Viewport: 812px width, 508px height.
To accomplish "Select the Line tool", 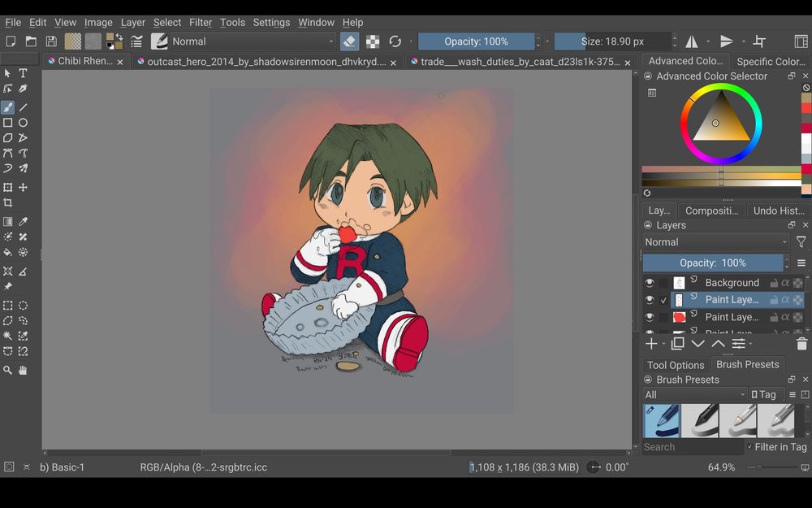I will [x=23, y=107].
